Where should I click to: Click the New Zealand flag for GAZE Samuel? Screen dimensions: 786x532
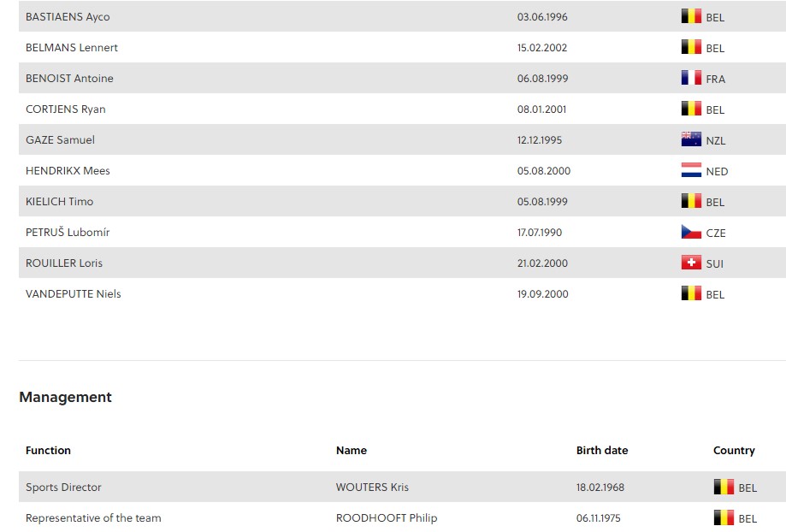(691, 139)
